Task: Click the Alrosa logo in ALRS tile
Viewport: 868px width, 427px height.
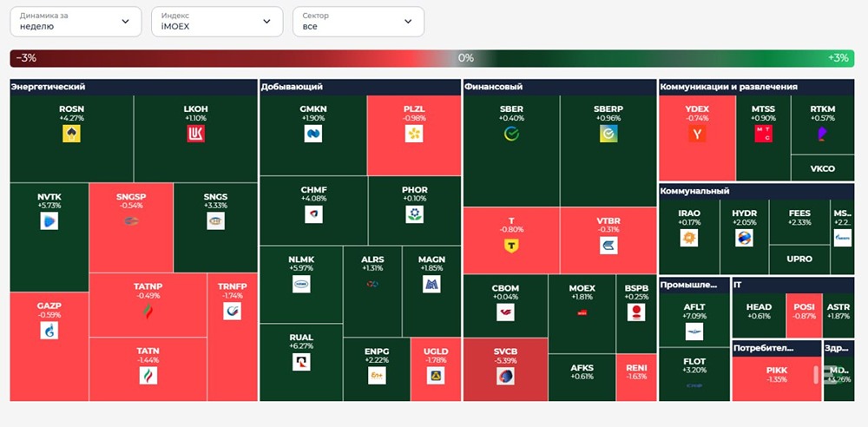Action: click(x=372, y=284)
